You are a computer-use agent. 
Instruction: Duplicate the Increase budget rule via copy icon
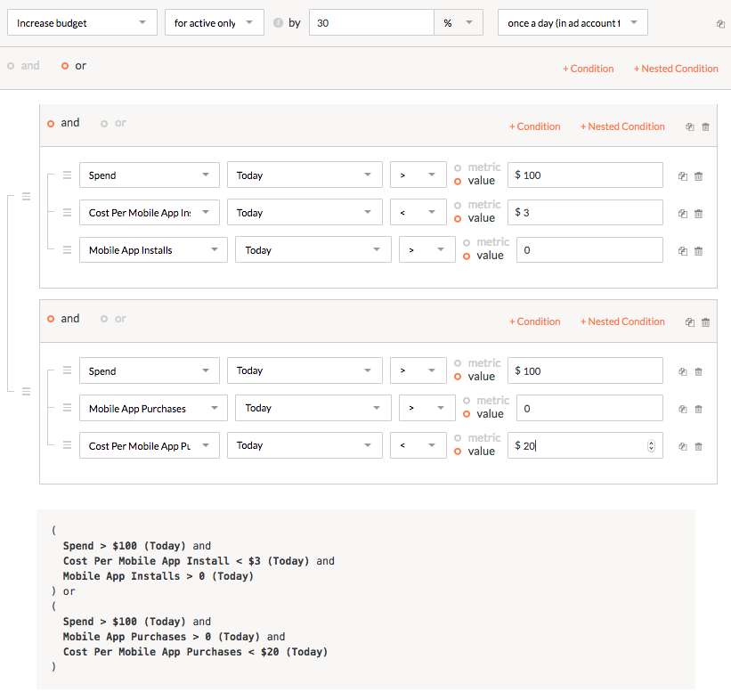(x=720, y=24)
